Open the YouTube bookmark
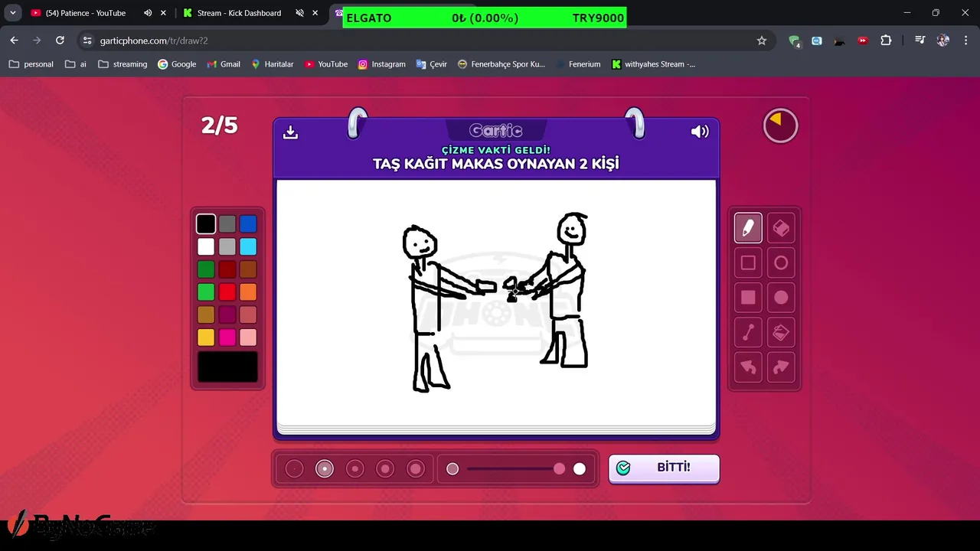Viewport: 980px width, 551px height. coord(326,64)
